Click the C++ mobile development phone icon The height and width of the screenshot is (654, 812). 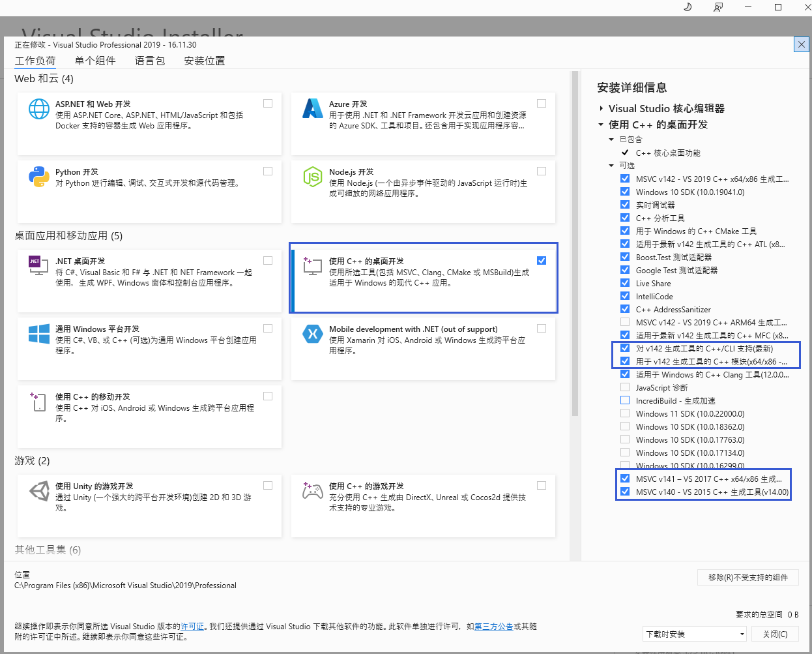coord(39,401)
